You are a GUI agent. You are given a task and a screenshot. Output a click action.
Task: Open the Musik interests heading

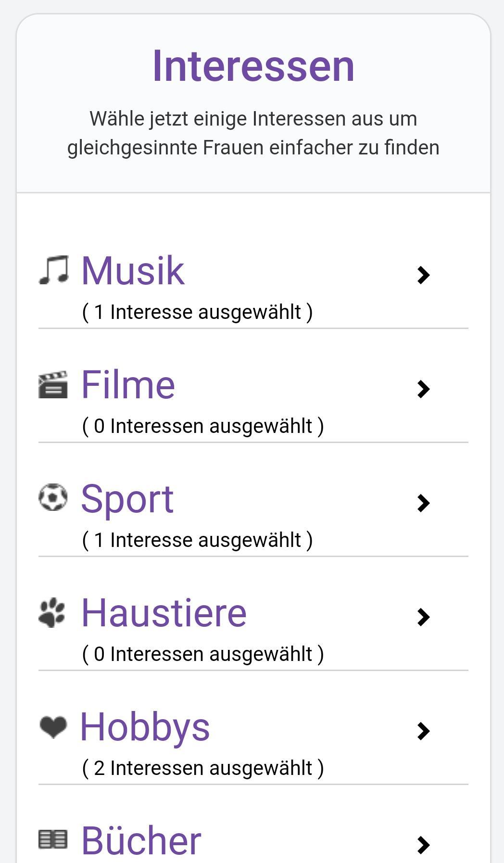coord(133,271)
